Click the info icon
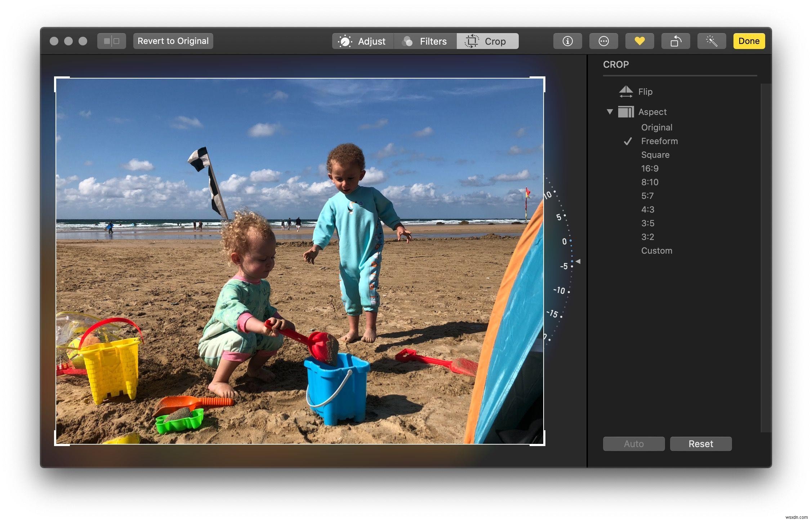This screenshot has height=521, width=812. pos(566,41)
